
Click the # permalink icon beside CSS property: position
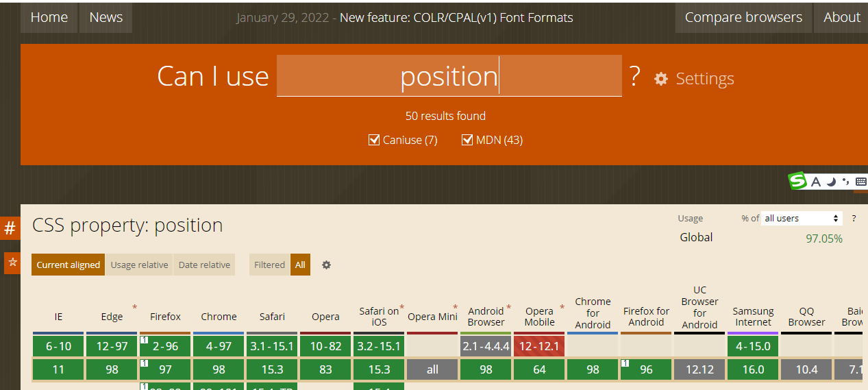tap(10, 228)
